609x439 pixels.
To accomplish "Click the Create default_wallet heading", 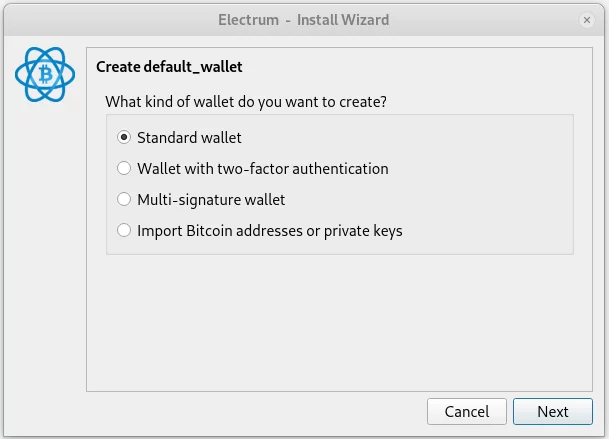I will click(169, 67).
